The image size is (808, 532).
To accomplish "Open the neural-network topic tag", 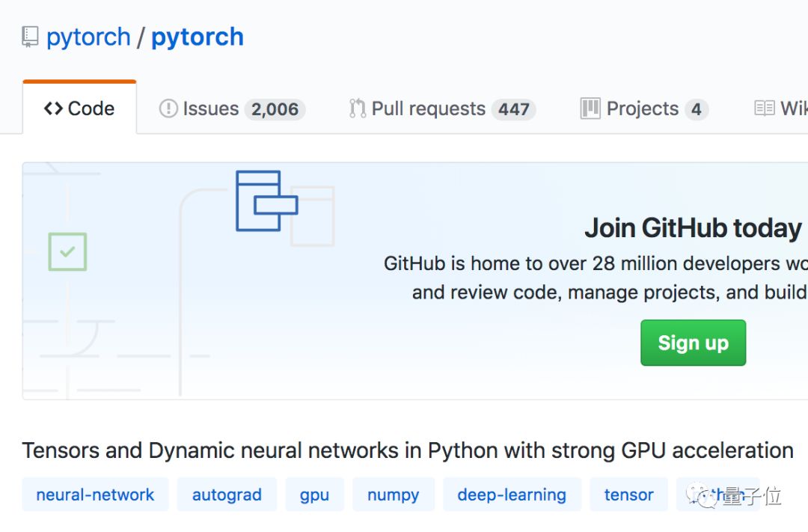I will click(95, 495).
